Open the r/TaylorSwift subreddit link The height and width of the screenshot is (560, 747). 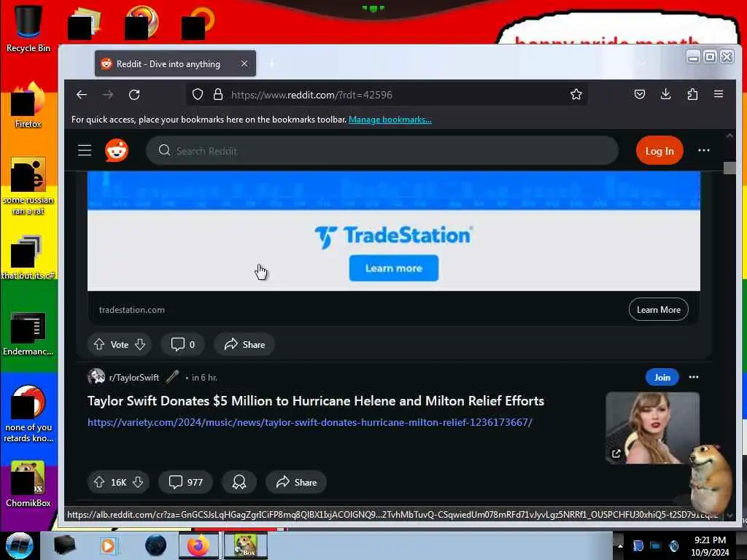pyautogui.click(x=134, y=378)
